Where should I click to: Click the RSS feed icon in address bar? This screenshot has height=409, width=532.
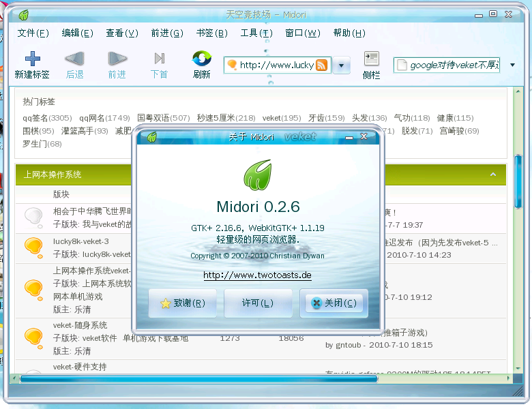pyautogui.click(x=322, y=65)
